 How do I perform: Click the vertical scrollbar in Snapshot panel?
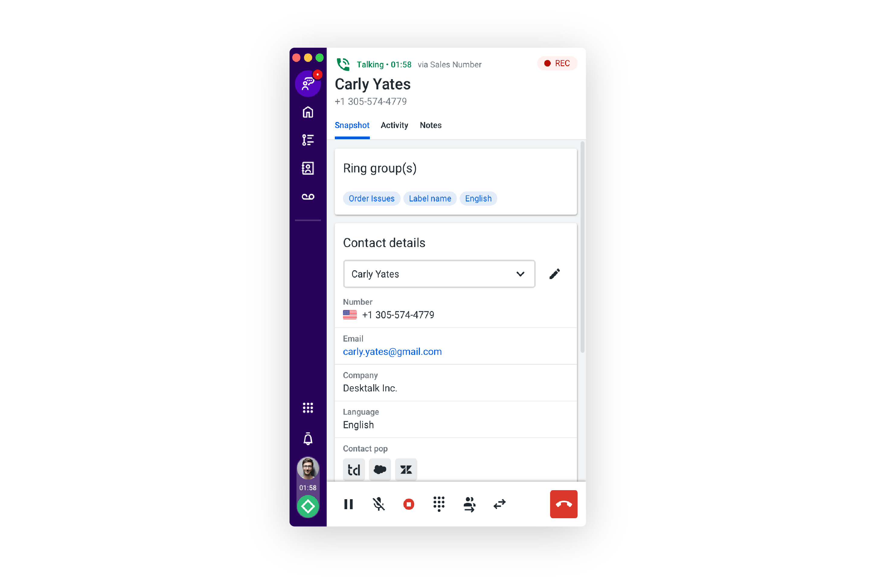(582, 247)
